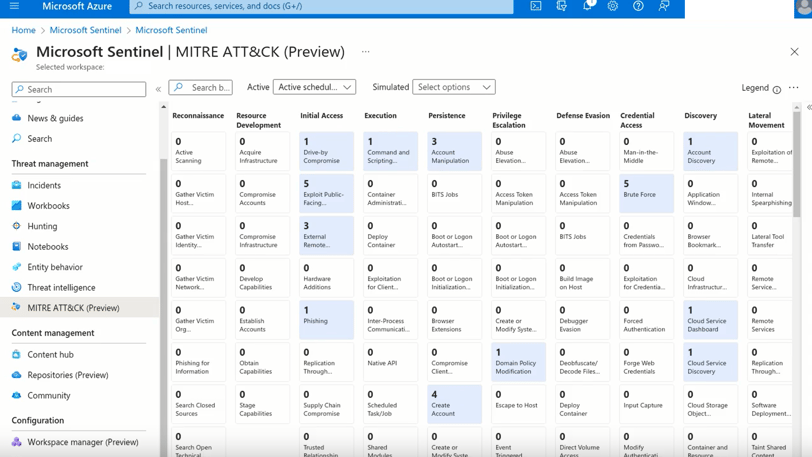
Task: Select the Active Scanning card
Action: click(198, 151)
